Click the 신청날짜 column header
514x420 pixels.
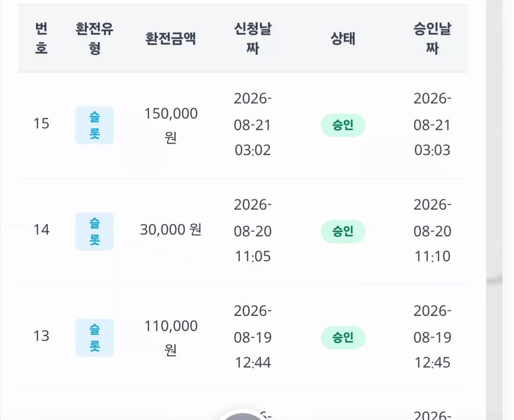point(253,38)
